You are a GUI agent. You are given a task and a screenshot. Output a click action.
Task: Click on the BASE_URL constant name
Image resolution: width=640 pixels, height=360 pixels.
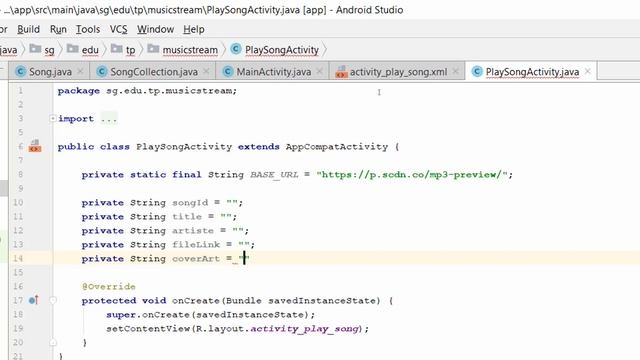coord(274,175)
